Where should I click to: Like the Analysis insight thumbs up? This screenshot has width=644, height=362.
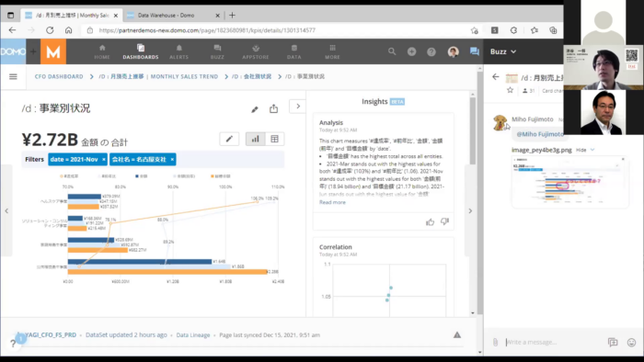430,221
